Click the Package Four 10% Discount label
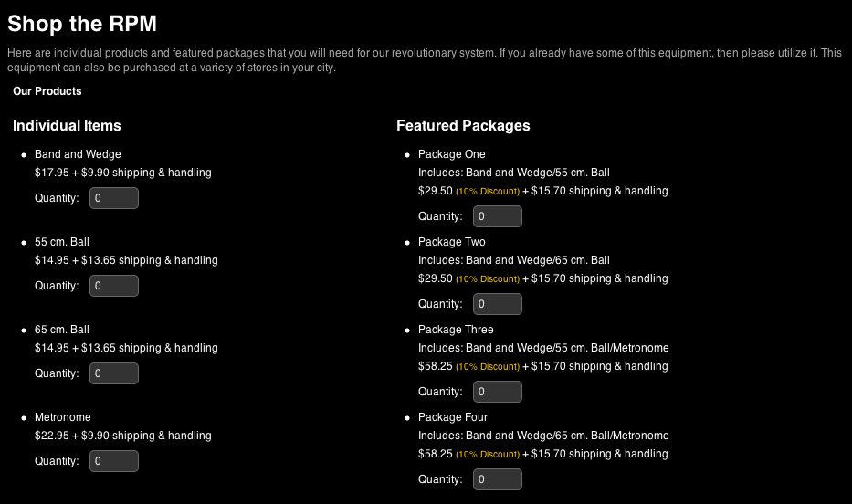 click(x=488, y=455)
